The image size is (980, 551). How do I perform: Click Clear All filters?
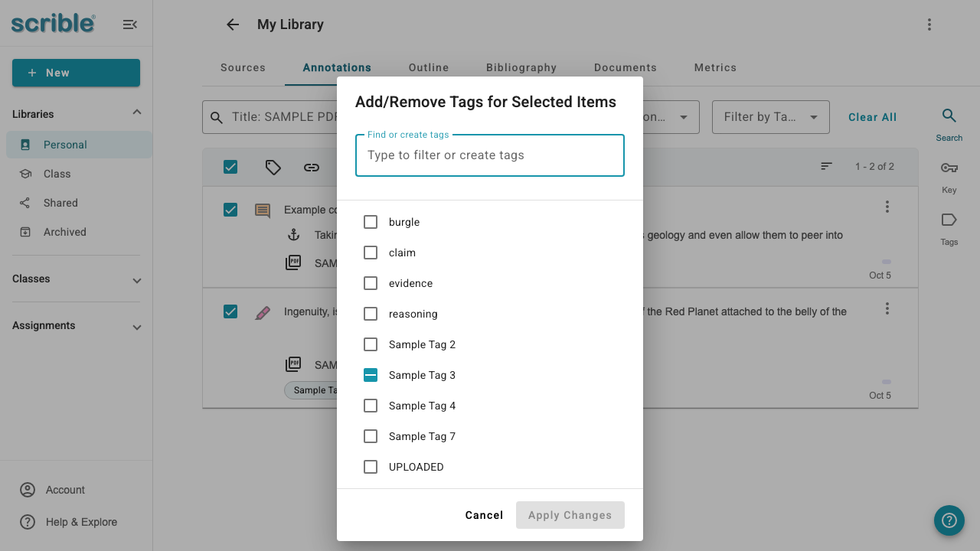pyautogui.click(x=873, y=117)
